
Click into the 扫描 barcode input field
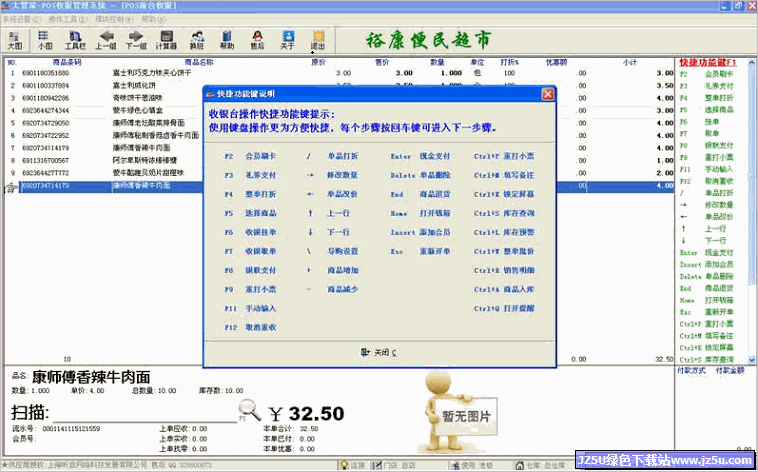coord(145,414)
